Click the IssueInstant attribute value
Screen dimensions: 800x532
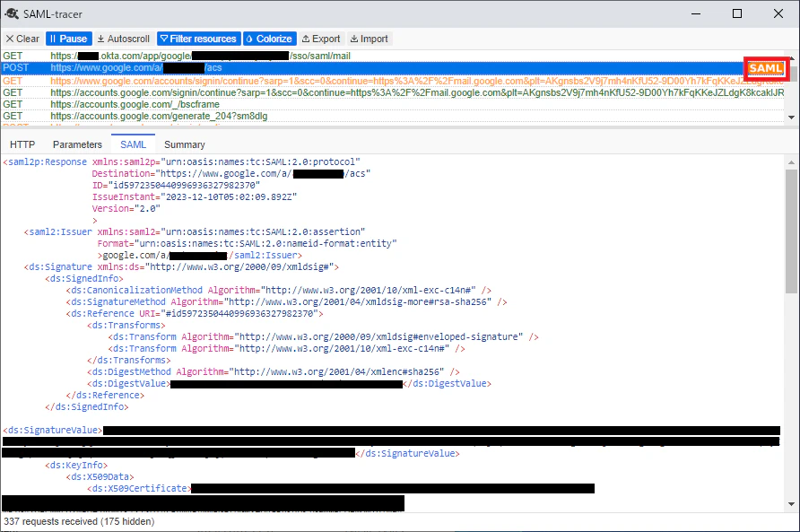(x=229, y=196)
